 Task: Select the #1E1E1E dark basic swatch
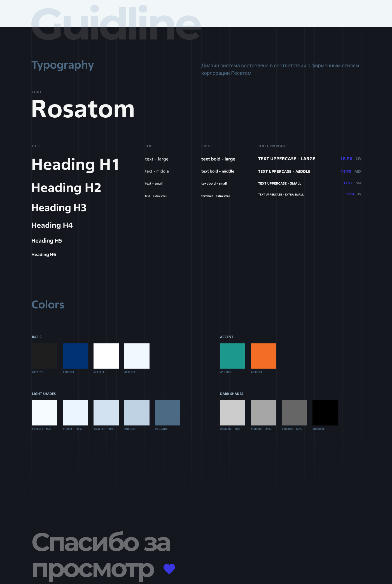[x=45, y=356]
